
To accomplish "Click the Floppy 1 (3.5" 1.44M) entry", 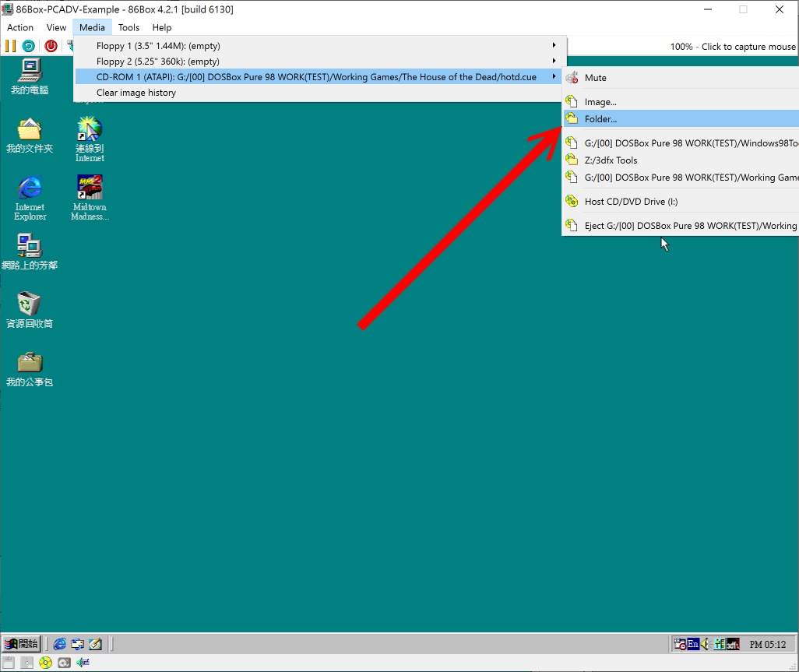I will [x=319, y=46].
